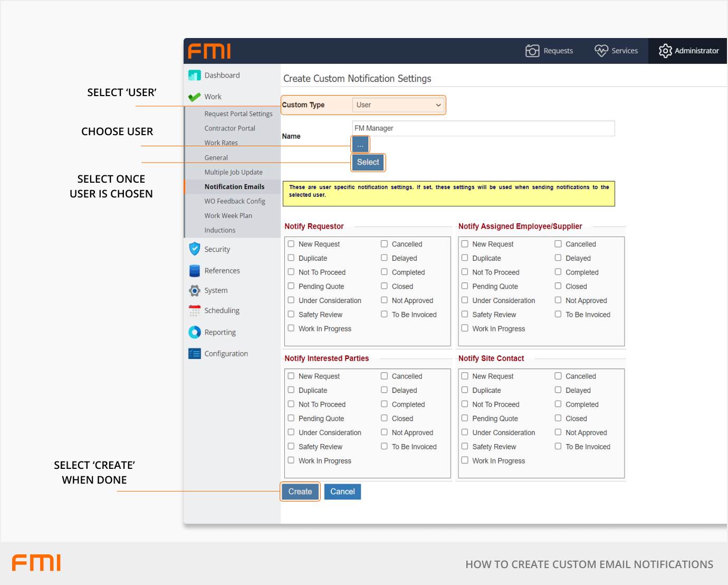This screenshot has width=728, height=585.
Task: Open Reporting via the circular chart icon
Action: point(195,332)
